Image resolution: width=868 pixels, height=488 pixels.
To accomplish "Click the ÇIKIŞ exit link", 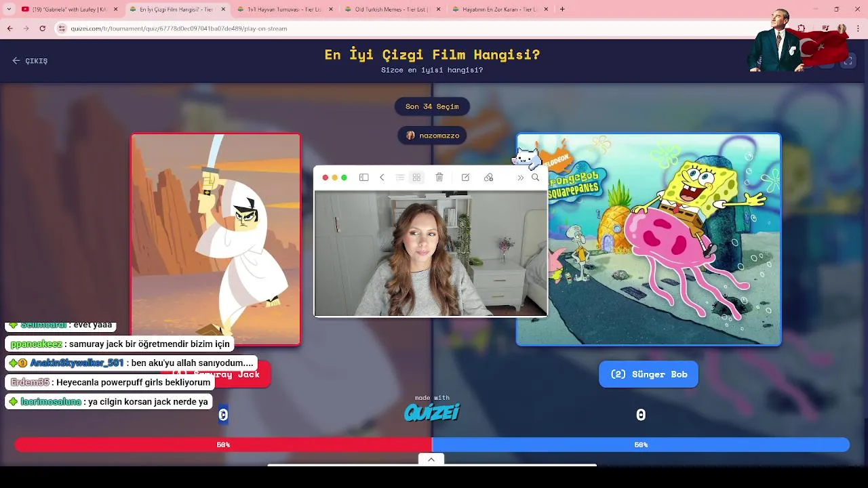I will tap(30, 60).
